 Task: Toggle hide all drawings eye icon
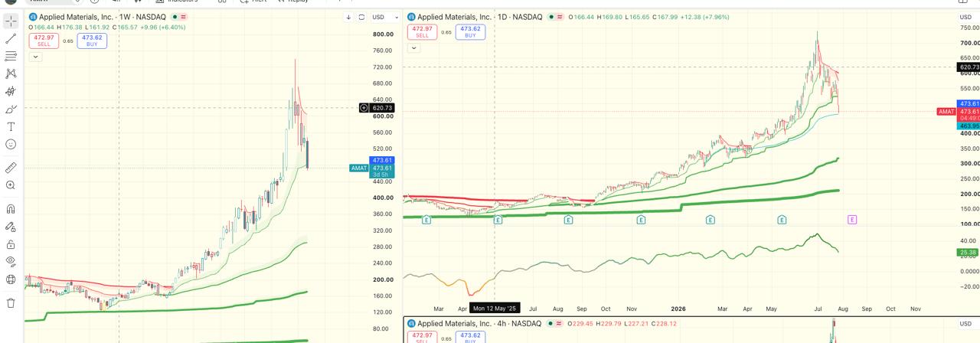click(x=11, y=262)
